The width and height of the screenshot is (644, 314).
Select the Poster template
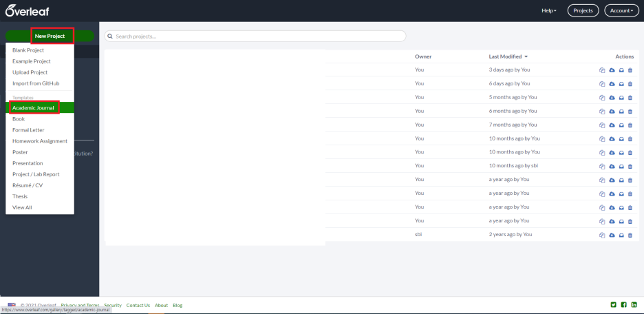point(40,152)
